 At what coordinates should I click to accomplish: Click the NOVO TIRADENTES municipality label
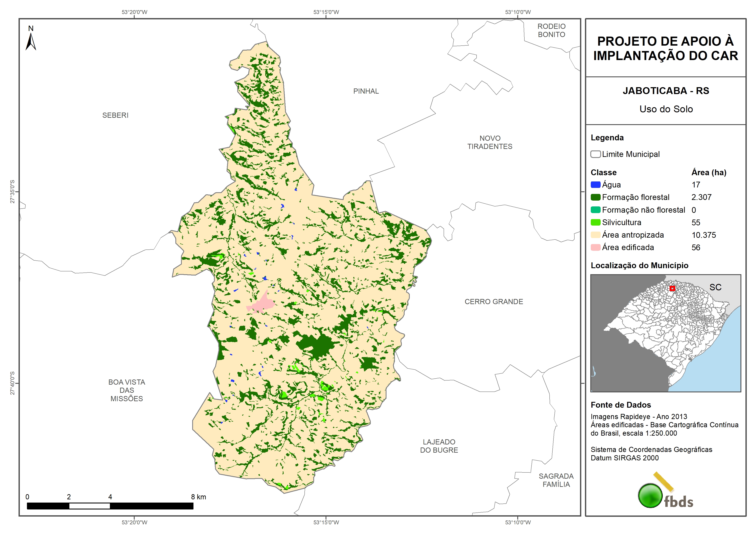tap(490, 142)
